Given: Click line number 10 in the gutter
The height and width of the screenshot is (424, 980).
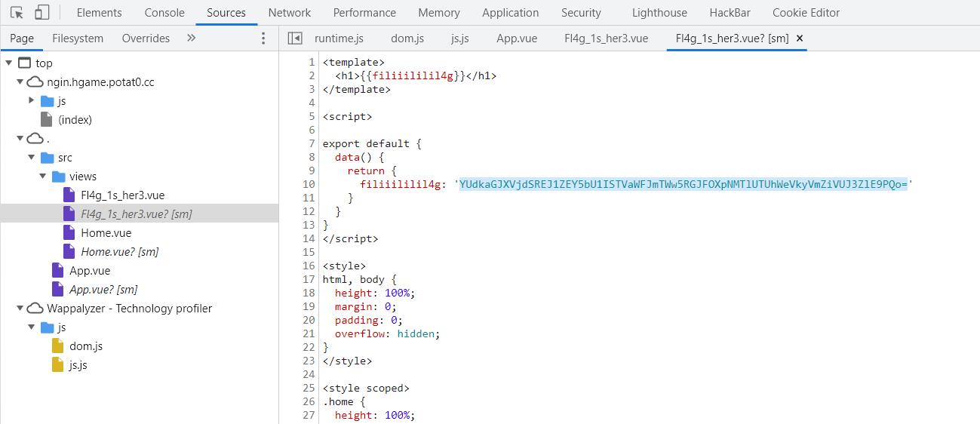Looking at the screenshot, I should coord(309,184).
